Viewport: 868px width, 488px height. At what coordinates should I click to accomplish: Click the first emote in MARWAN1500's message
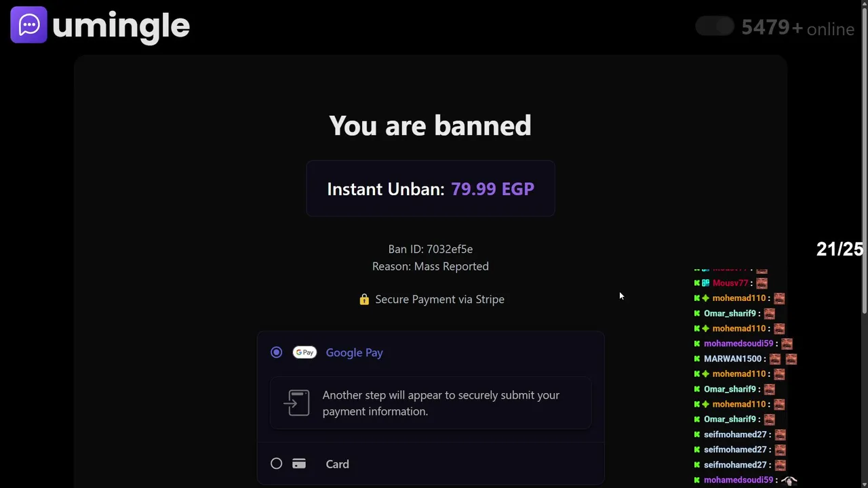[775, 359]
